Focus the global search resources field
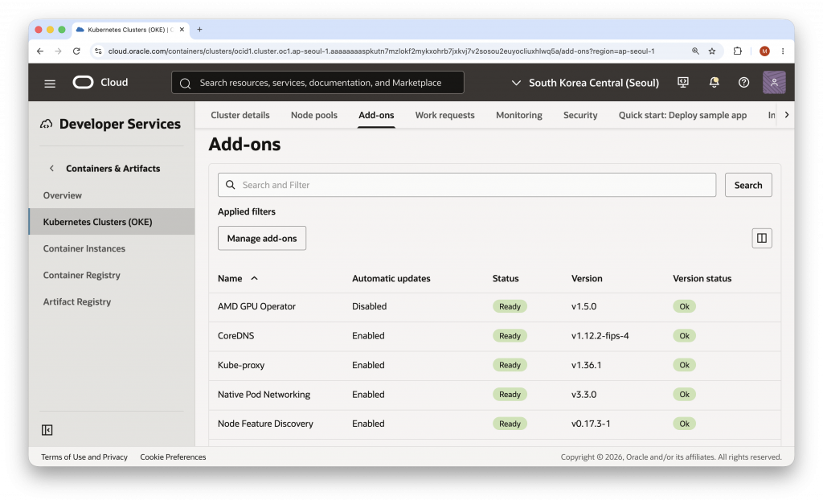 coord(317,83)
